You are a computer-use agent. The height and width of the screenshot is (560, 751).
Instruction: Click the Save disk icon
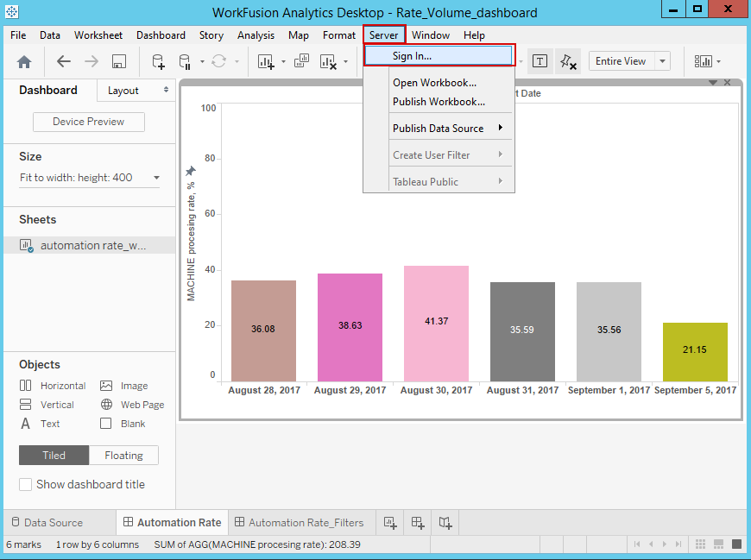[119, 61]
